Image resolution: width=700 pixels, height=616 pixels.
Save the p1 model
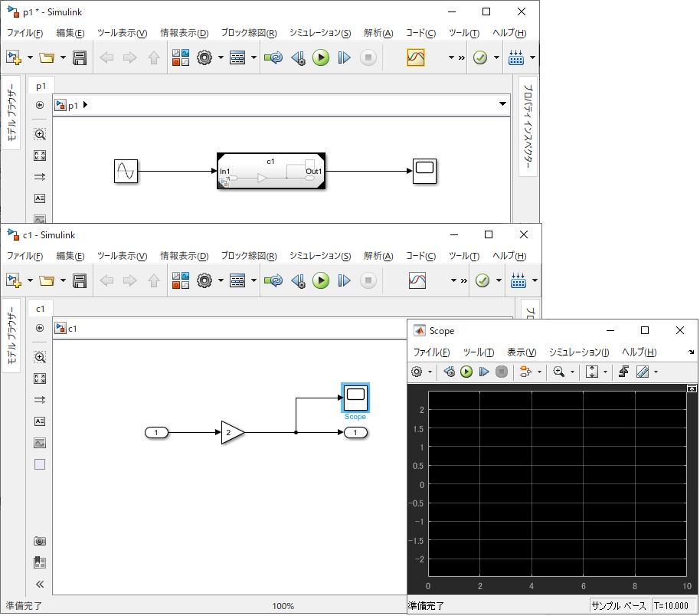80,57
